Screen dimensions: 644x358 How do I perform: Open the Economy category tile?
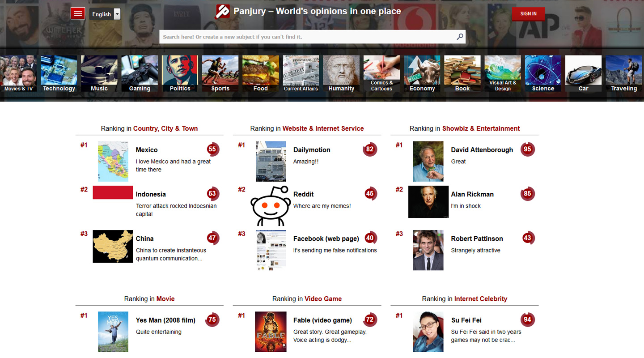[422, 73]
